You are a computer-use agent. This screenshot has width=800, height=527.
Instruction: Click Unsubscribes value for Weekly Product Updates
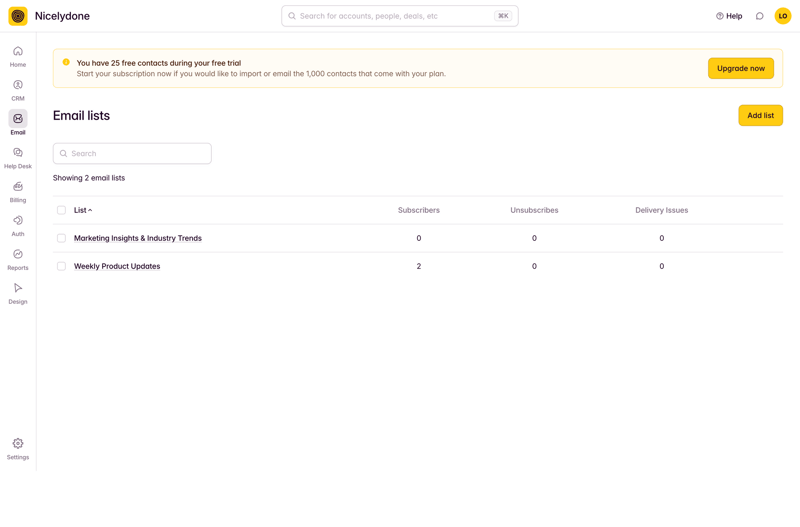[x=534, y=266]
